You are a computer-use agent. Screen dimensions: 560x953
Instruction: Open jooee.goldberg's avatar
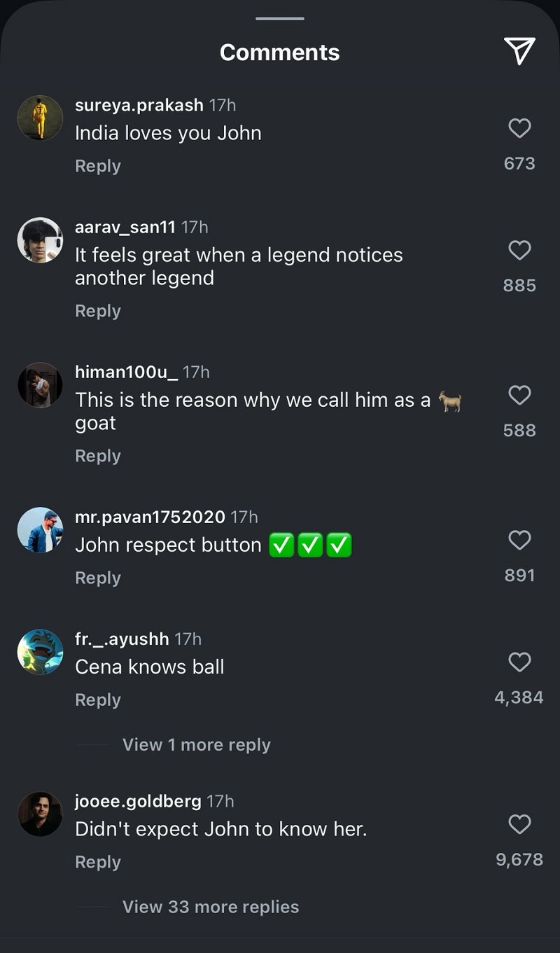pos(40,814)
